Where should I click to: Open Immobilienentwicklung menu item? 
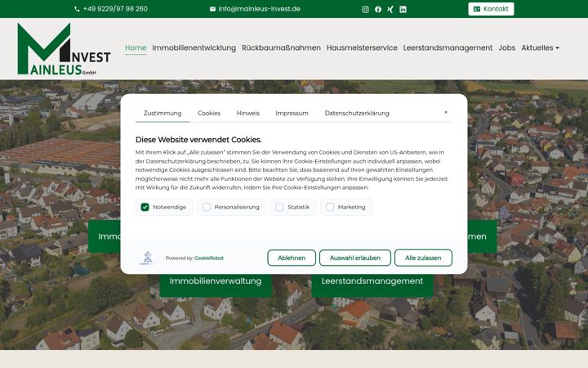coord(194,47)
